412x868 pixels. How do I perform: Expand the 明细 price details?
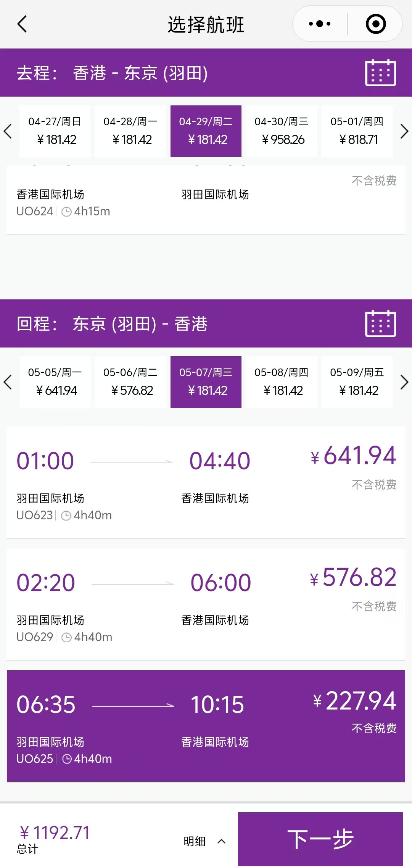pos(204,841)
